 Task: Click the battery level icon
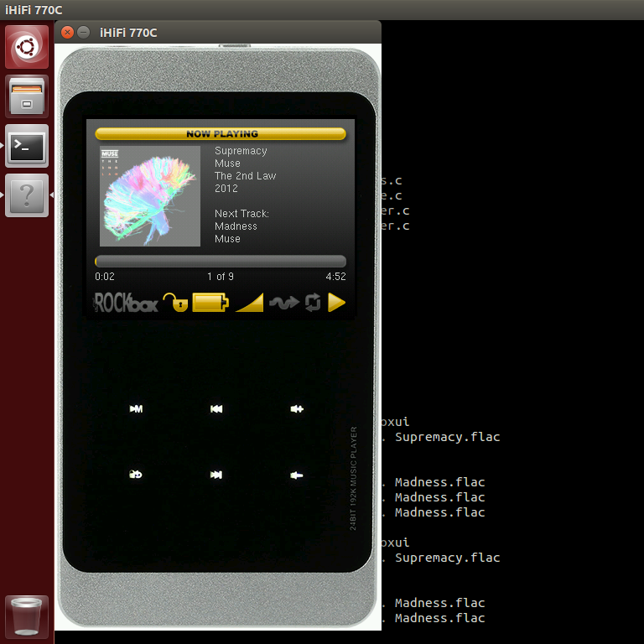210,303
